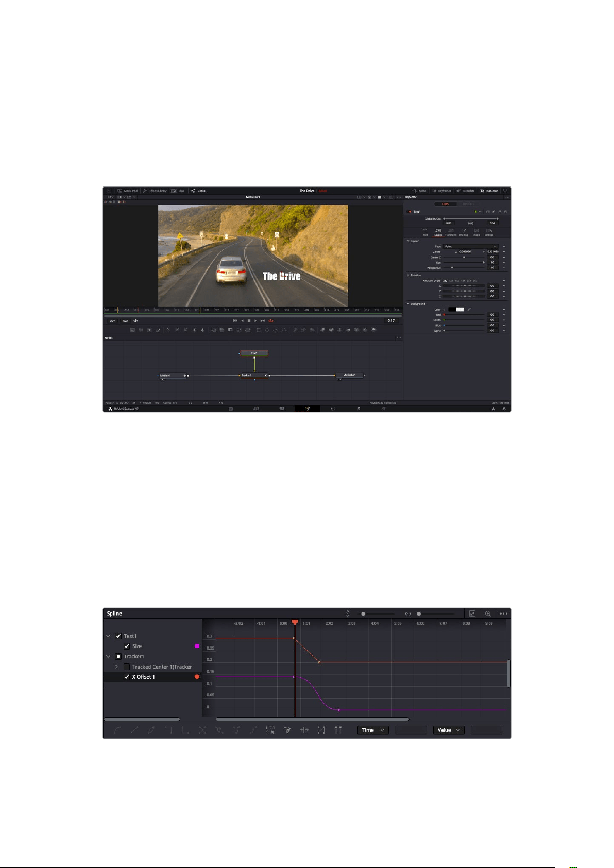This screenshot has height=868, width=614.
Task: Choose the Step Out spline tool
Action: (185, 730)
